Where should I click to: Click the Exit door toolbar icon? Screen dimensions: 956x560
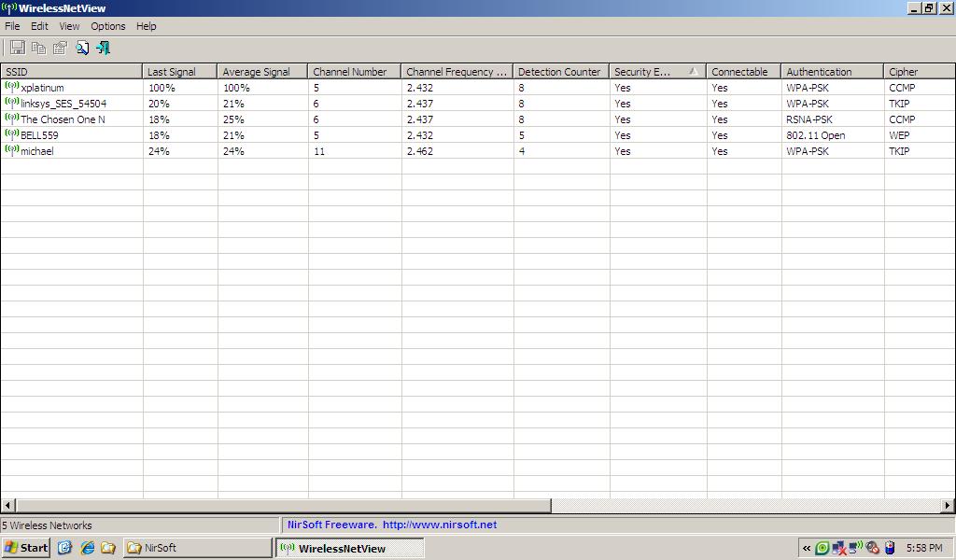tap(103, 49)
